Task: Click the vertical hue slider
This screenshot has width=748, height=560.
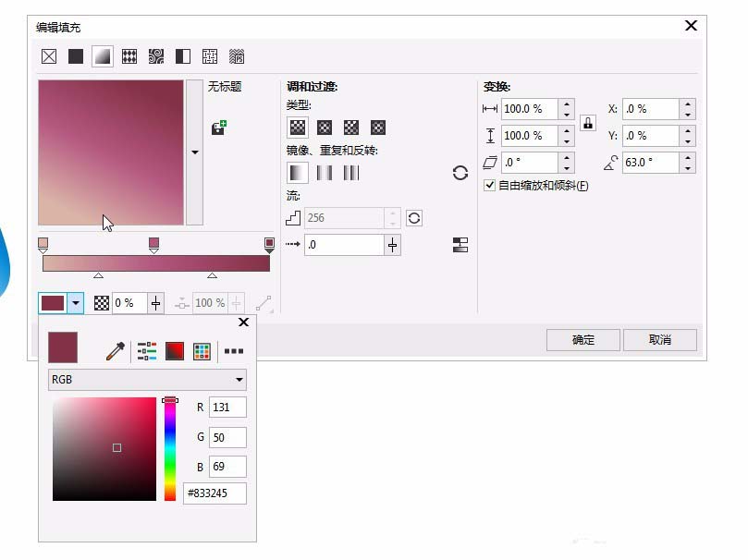Action: (170, 449)
